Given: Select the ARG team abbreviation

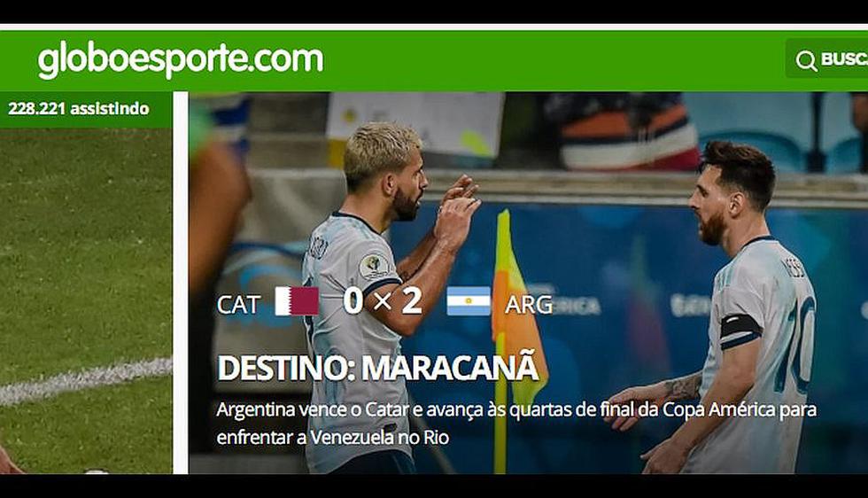Looking at the screenshot, I should point(529,305).
